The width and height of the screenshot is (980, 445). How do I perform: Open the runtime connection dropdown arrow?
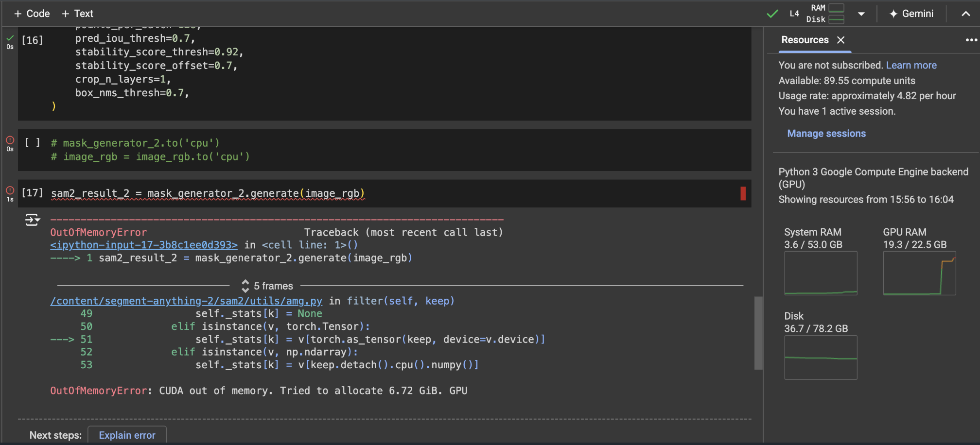pos(861,14)
